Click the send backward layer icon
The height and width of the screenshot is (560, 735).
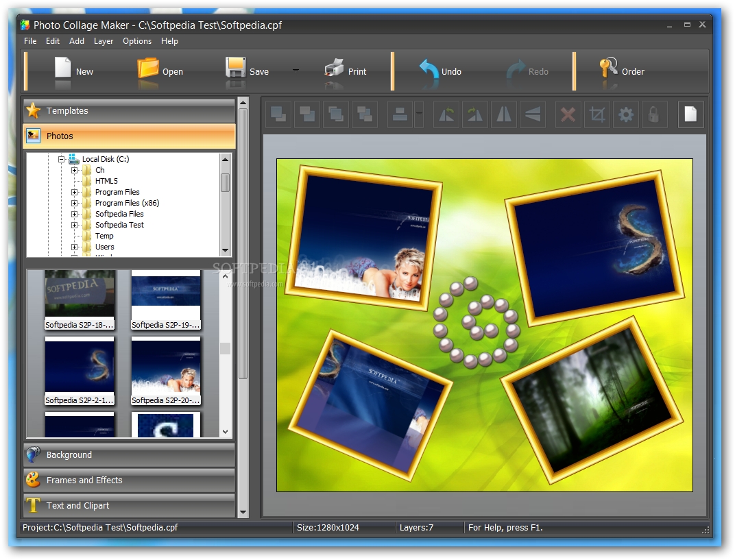(x=364, y=114)
